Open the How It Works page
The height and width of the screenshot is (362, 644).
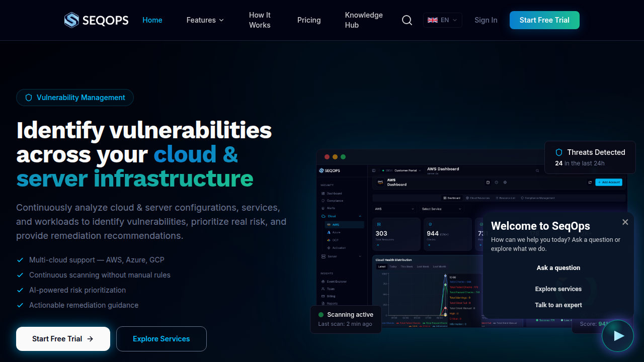(x=260, y=20)
